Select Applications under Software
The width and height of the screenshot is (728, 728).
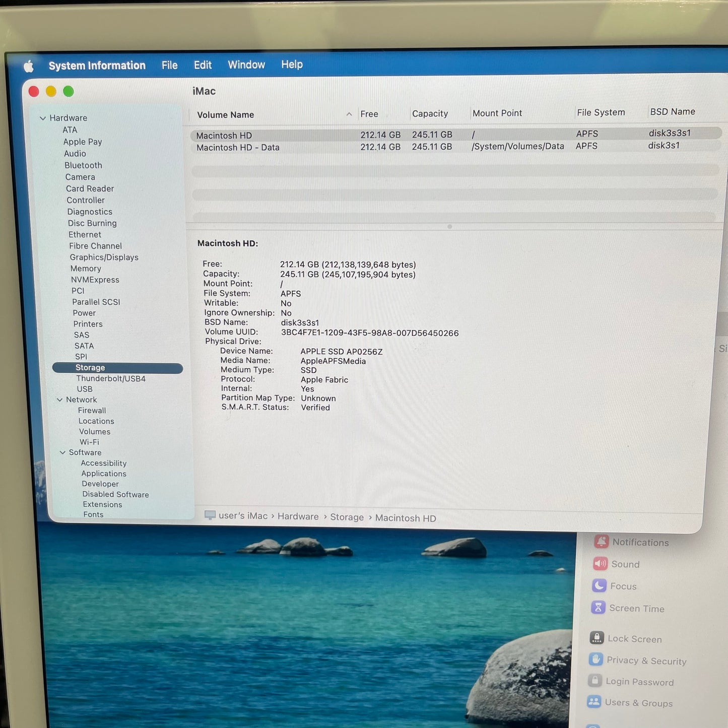104,474
